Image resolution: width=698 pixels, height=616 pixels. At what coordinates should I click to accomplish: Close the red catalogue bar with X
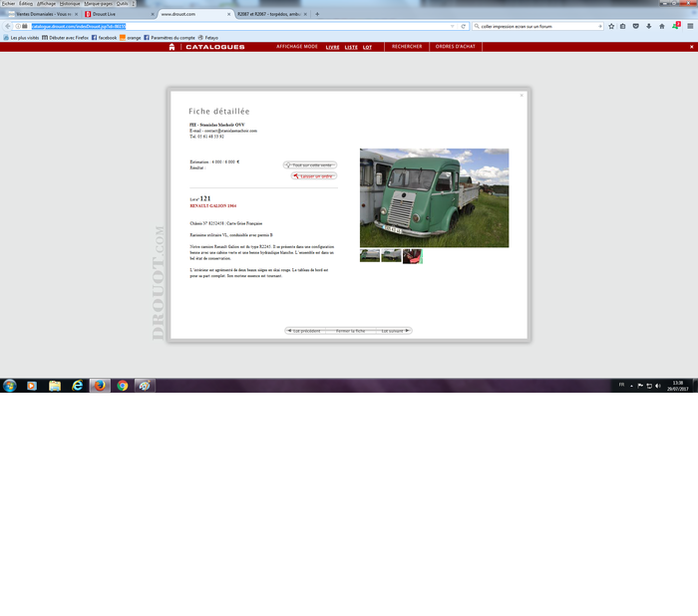(692, 47)
